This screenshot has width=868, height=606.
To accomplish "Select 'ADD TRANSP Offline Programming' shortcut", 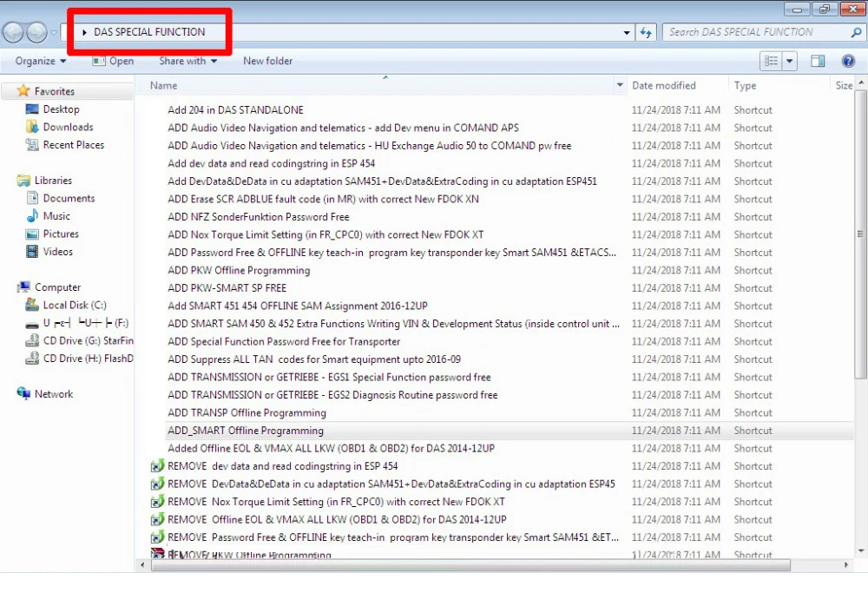I will pos(247,412).
